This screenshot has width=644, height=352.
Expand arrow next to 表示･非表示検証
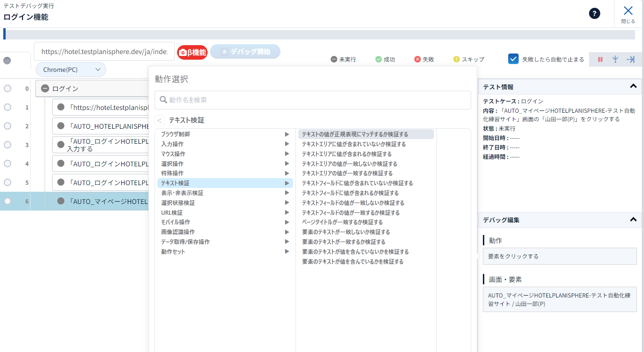287,193
